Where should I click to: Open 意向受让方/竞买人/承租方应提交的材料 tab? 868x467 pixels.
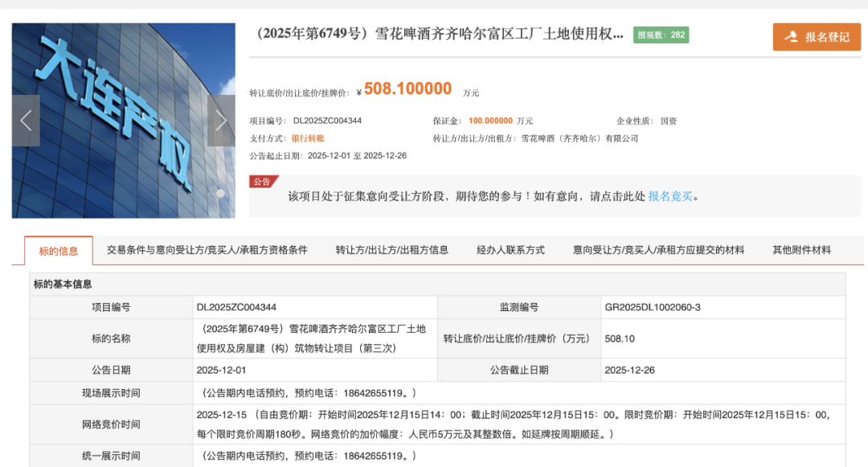658,250
